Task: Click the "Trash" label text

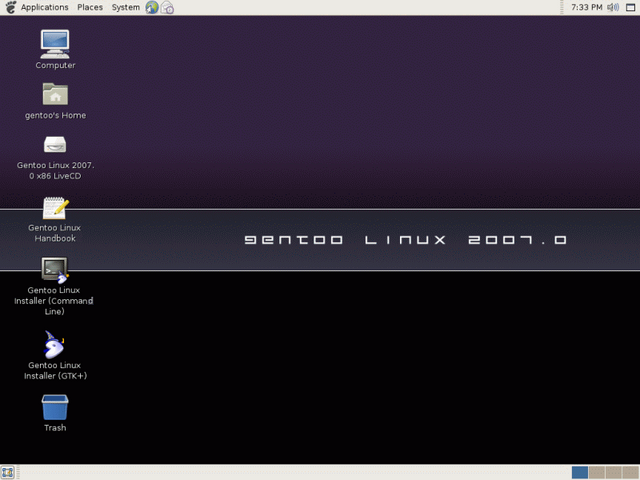Action: click(55, 428)
